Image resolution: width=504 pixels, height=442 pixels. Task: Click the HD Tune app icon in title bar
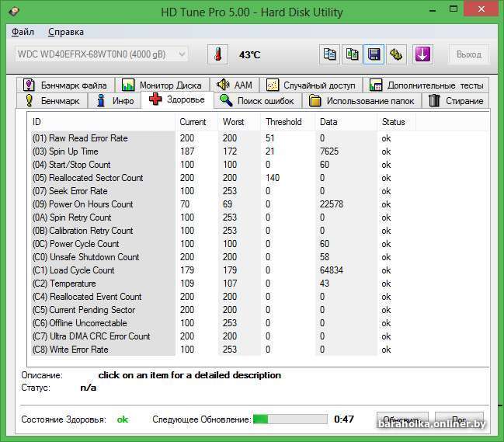(13, 12)
